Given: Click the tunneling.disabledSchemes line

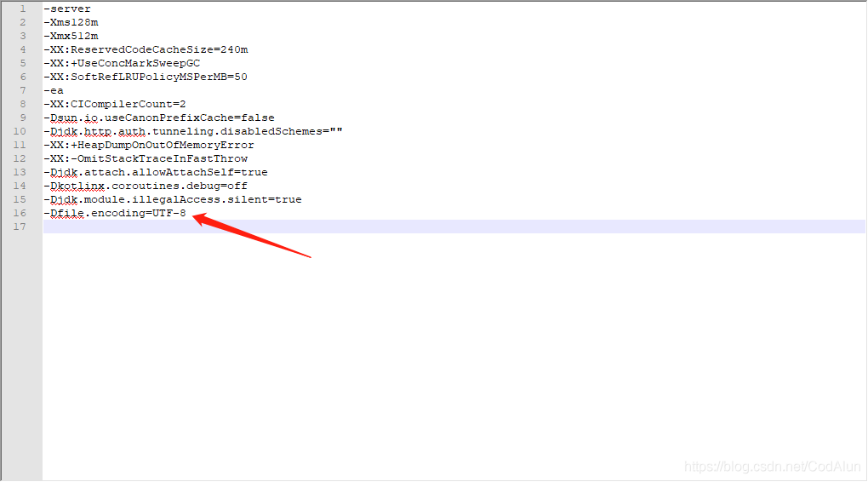Looking at the screenshot, I should pyautogui.click(x=193, y=131).
